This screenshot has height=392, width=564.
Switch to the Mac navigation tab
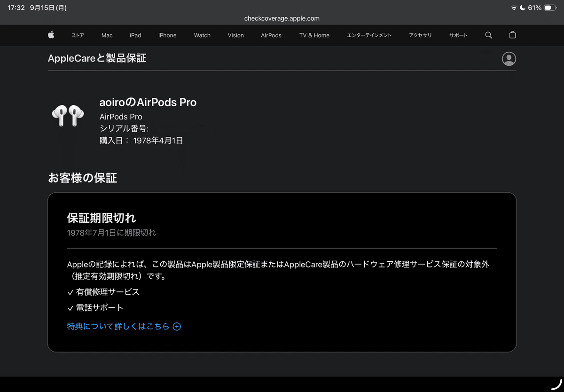[107, 35]
